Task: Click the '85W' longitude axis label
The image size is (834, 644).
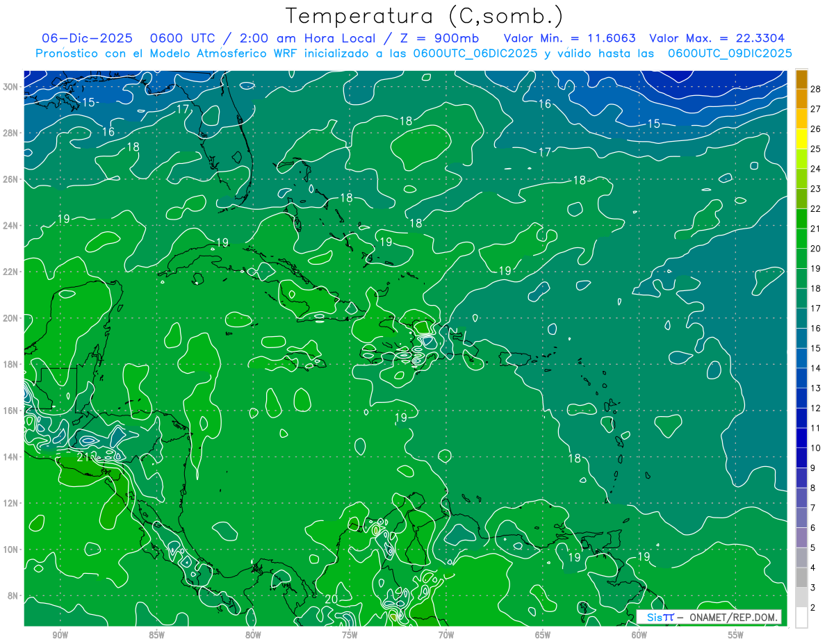Action: [x=156, y=635]
